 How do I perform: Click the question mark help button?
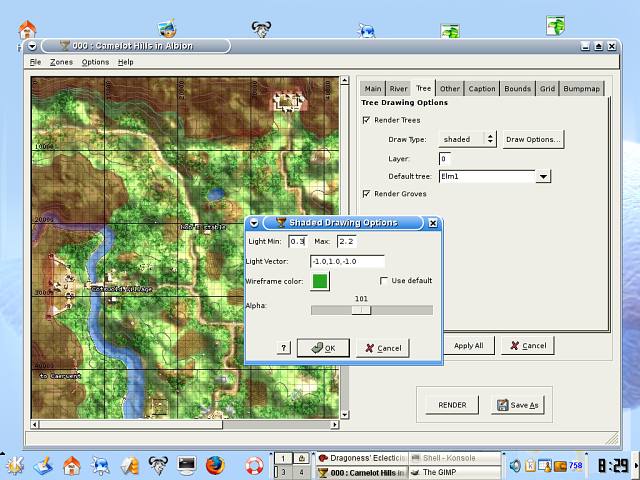284,348
